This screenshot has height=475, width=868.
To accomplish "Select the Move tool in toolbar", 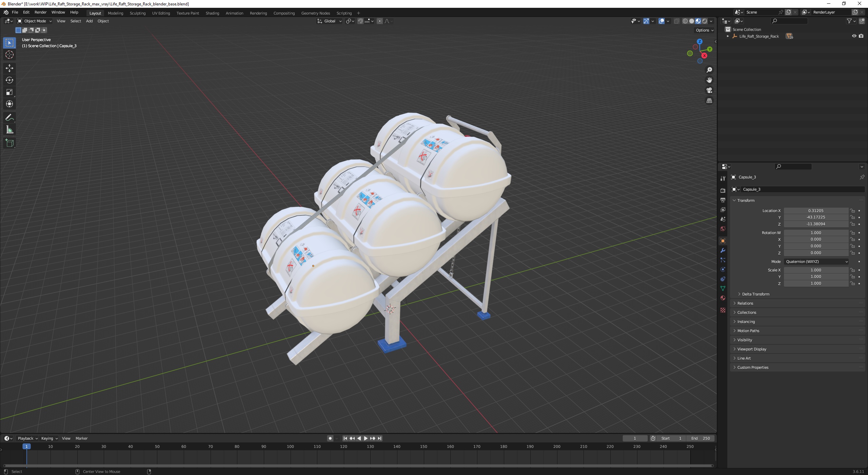I will coord(9,67).
